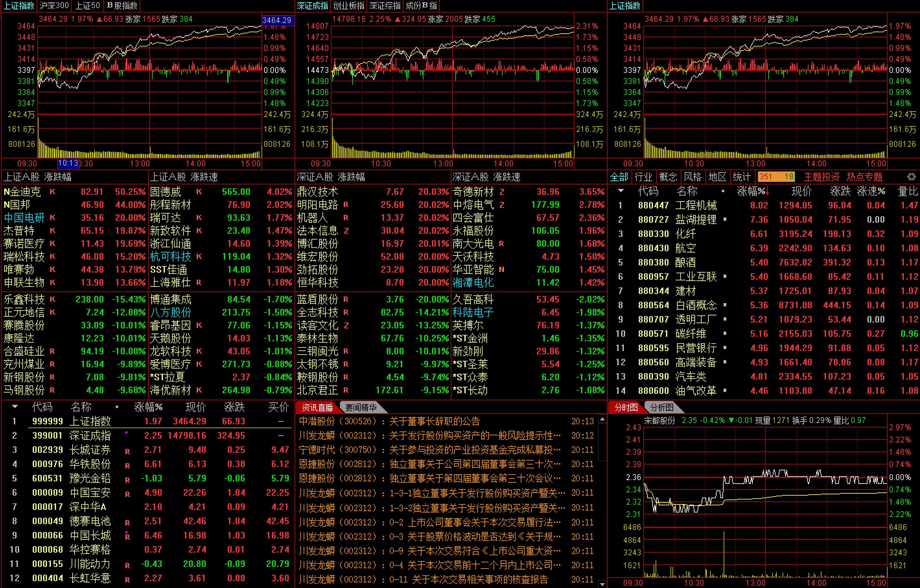The image size is (920, 588).
Task: Switch chart view to 分析图
Action: (662, 407)
